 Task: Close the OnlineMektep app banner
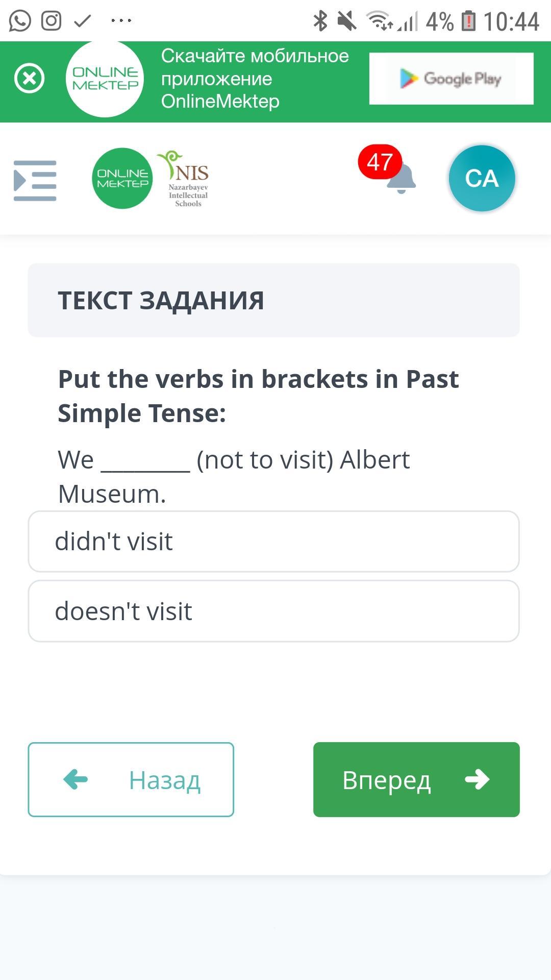(x=30, y=79)
